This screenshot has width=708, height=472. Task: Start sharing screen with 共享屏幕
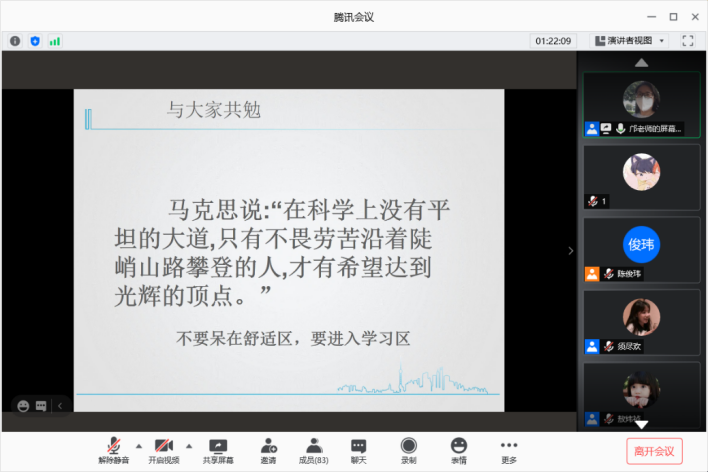pyautogui.click(x=218, y=450)
